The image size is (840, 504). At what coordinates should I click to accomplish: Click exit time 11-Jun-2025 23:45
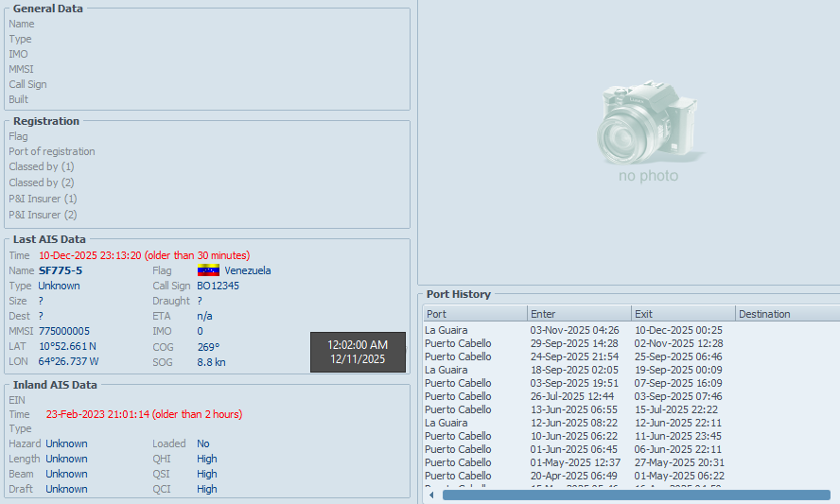pyautogui.click(x=678, y=436)
